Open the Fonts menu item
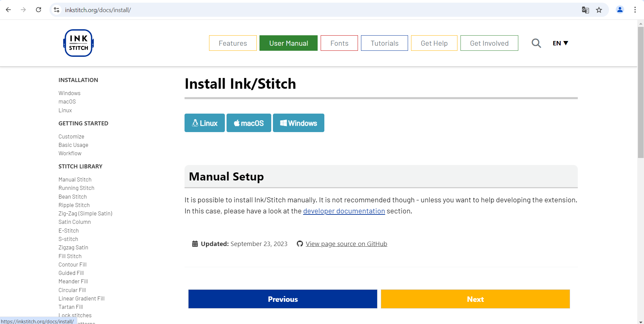644x324 pixels. pyautogui.click(x=339, y=43)
